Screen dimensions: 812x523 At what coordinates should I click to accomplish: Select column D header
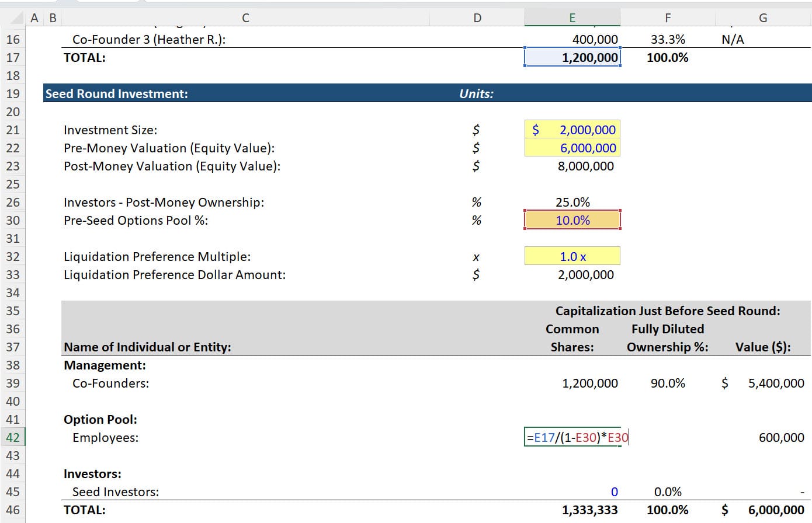pyautogui.click(x=477, y=18)
